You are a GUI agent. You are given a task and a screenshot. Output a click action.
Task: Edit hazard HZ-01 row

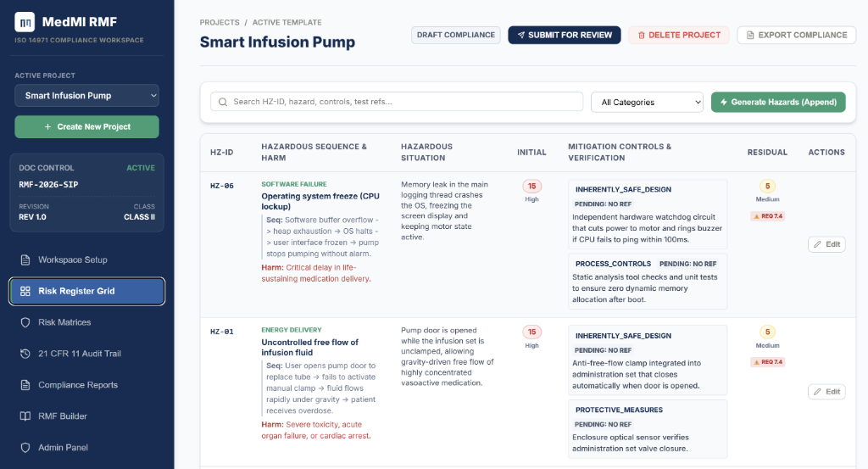click(826, 392)
